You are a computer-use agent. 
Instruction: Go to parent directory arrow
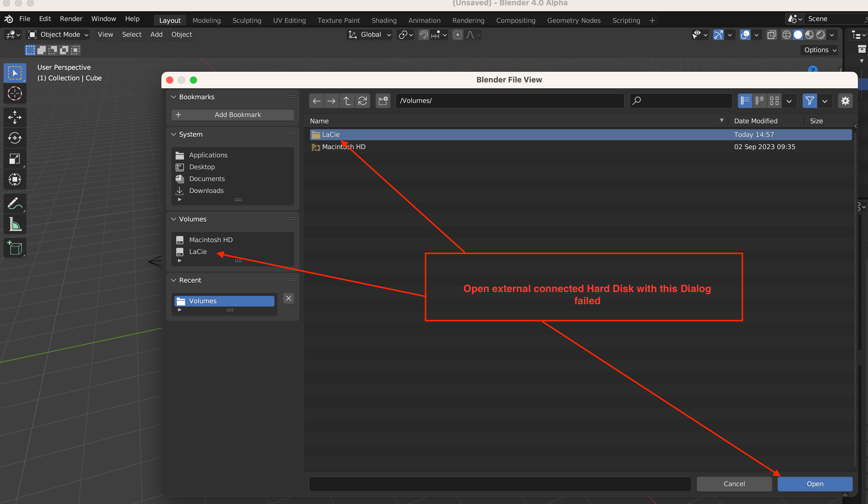(347, 101)
